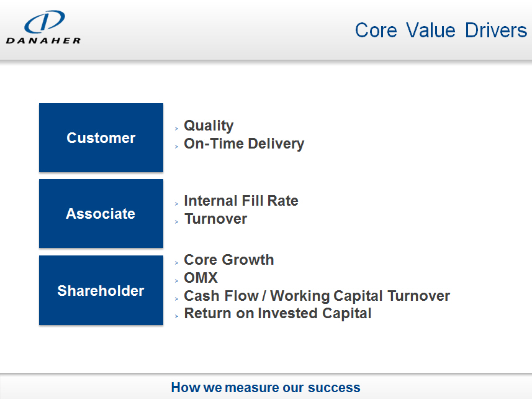Screen dimensions: 532x399
Task: Click the OMX bullet text
Action: click(201, 278)
